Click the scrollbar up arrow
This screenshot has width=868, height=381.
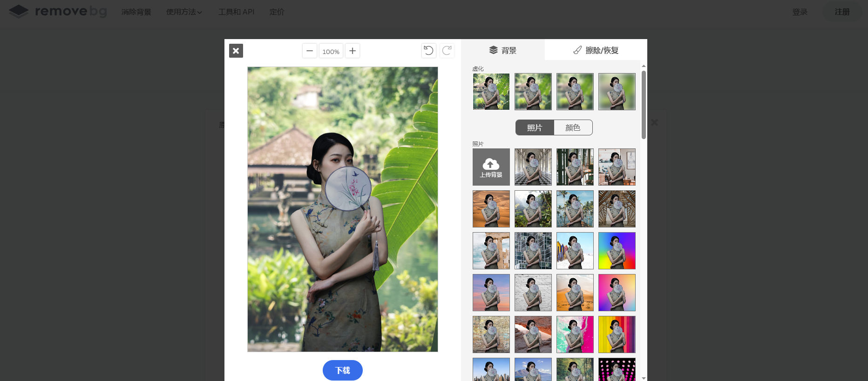click(644, 66)
